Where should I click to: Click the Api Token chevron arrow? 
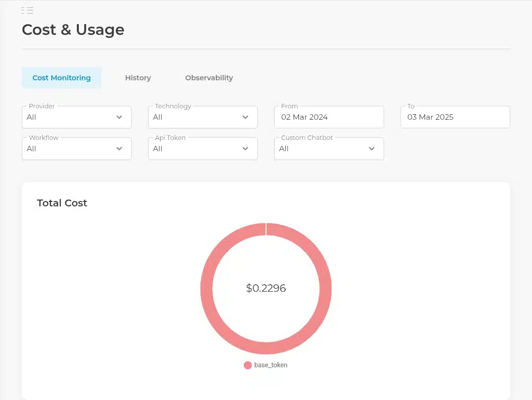(x=245, y=149)
